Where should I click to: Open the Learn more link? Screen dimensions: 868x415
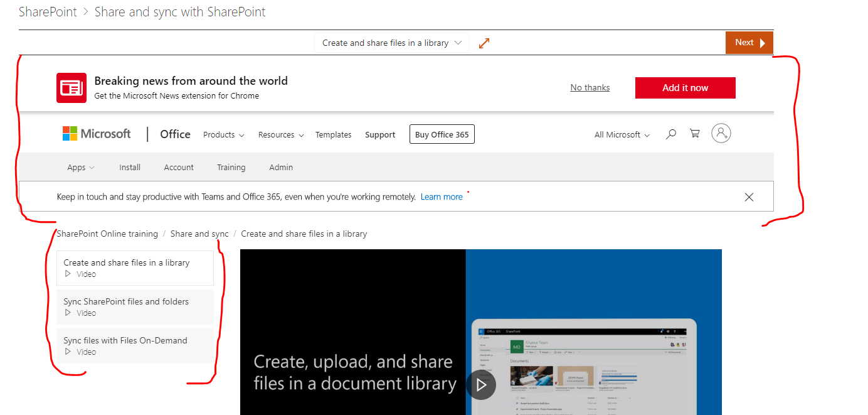pos(442,197)
